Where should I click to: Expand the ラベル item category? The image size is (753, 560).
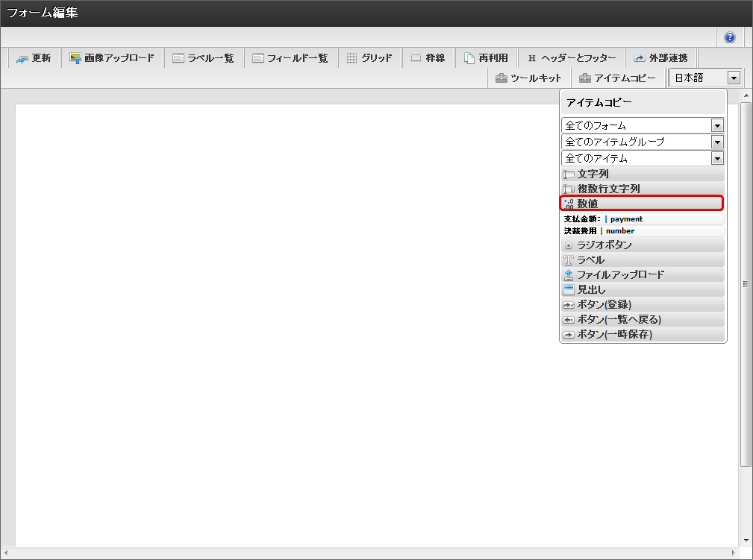coord(643,259)
